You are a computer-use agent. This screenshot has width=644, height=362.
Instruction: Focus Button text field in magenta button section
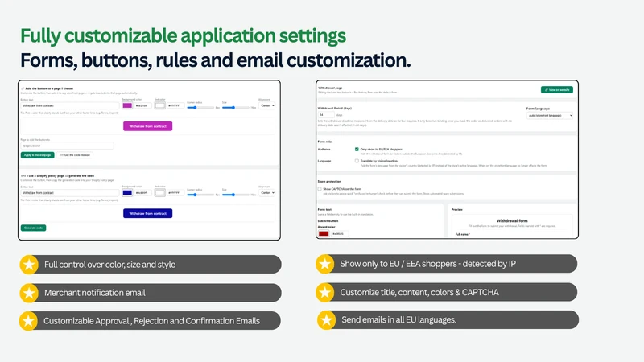[x=70, y=105]
